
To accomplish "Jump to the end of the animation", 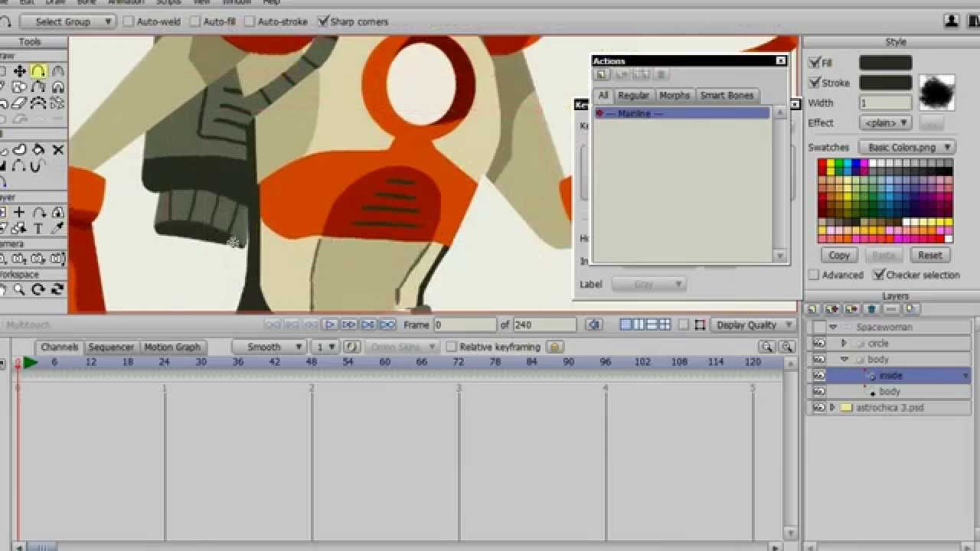I will tap(387, 324).
